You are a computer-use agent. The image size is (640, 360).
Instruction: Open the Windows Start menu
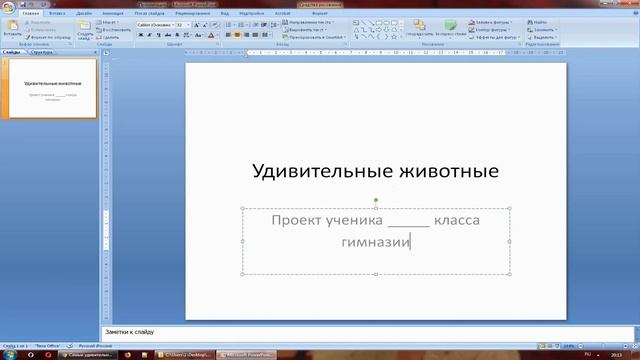pos(9,355)
